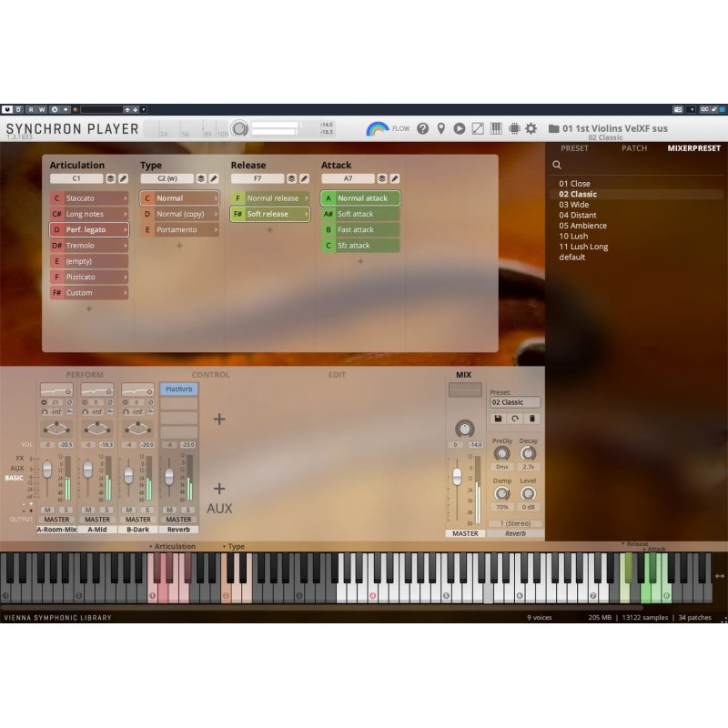The height and width of the screenshot is (728, 728).
Task: Open the 02 Classic preset dropdown in MIX section
Action: click(514, 402)
